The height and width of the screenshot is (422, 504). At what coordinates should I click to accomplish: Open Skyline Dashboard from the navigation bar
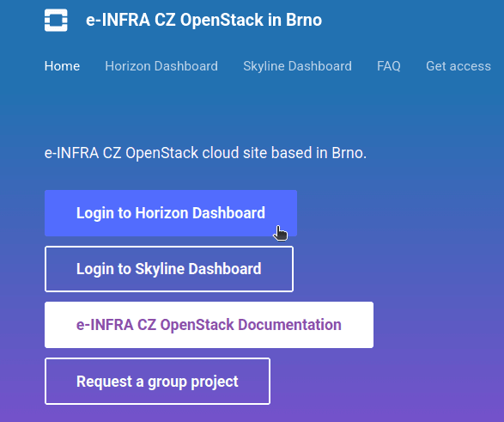click(297, 66)
